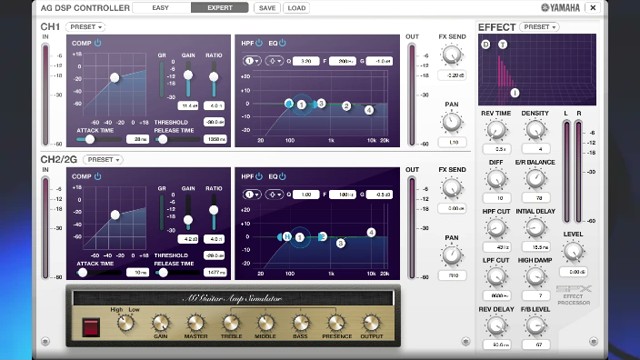This screenshot has width=640, height=360.
Task: Click amp simulator OUTPUT knob
Action: tap(371, 323)
